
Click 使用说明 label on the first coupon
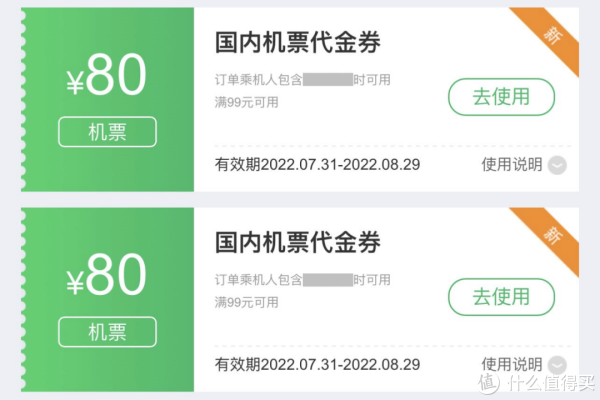(x=511, y=165)
